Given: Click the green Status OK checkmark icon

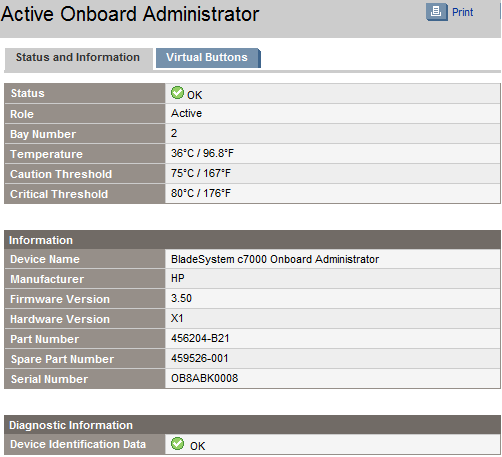Looking at the screenshot, I should (x=177, y=93).
